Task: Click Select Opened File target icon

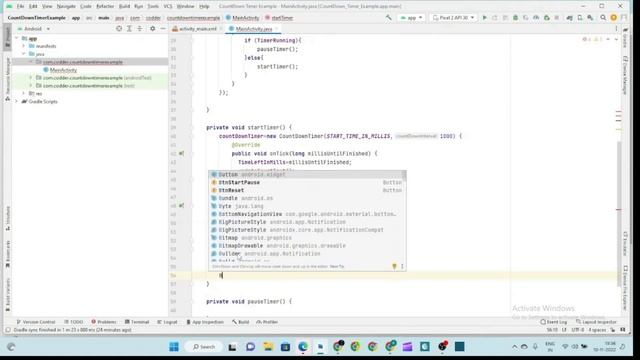Action: click(119, 29)
